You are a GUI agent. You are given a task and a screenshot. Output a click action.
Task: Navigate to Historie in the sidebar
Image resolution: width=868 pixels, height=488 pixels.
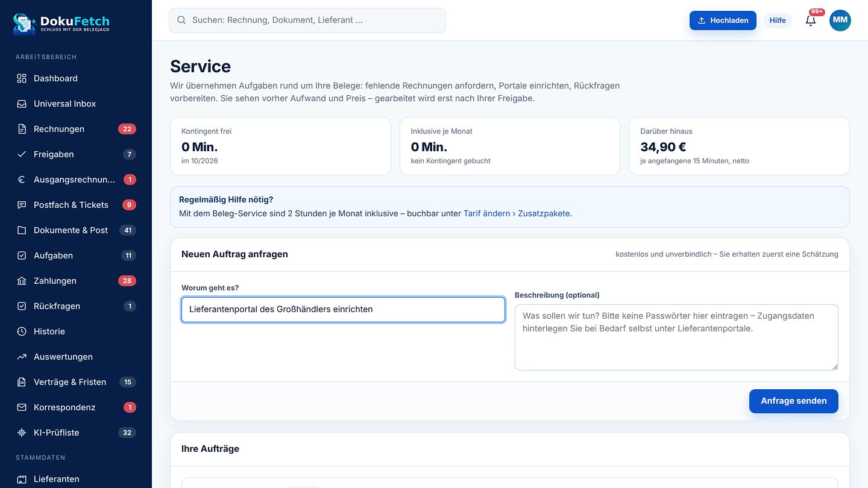coord(76,331)
